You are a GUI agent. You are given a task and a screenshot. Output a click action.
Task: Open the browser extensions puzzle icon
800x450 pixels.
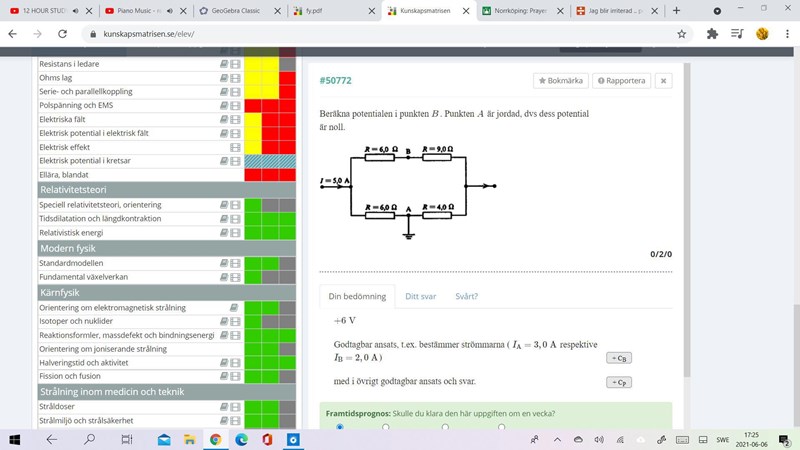click(712, 33)
